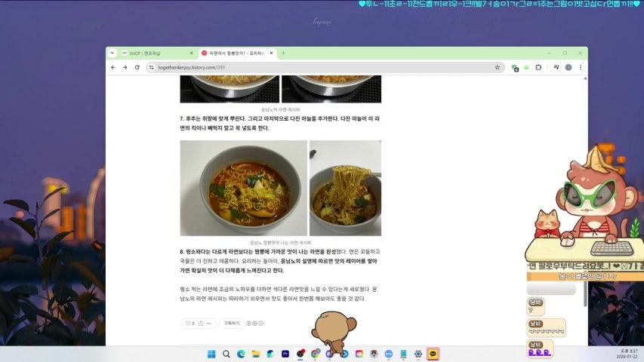Click the browser forward arrow
The width and height of the screenshot is (644, 362).
[x=125, y=67]
